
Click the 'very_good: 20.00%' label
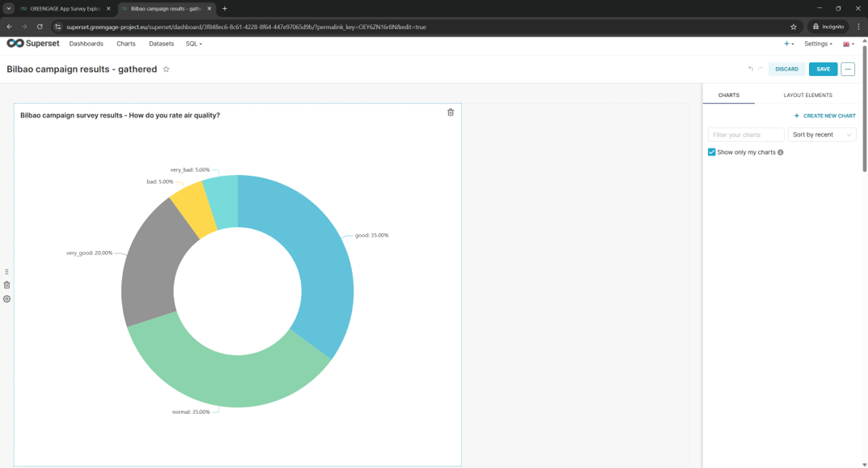pyautogui.click(x=89, y=253)
